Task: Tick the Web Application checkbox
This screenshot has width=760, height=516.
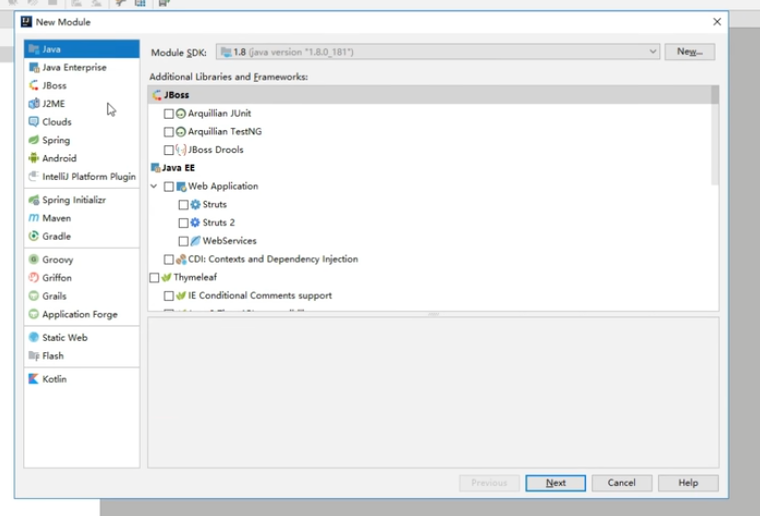Action: coord(169,187)
